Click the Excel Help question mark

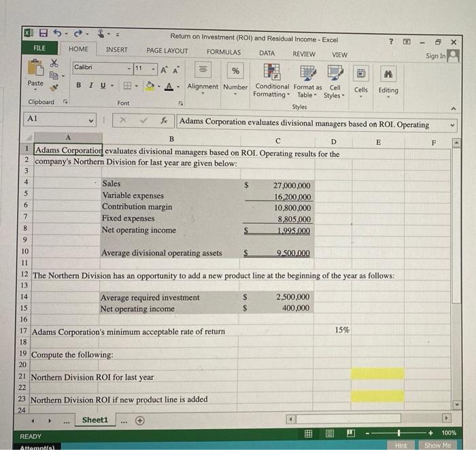coord(391,41)
